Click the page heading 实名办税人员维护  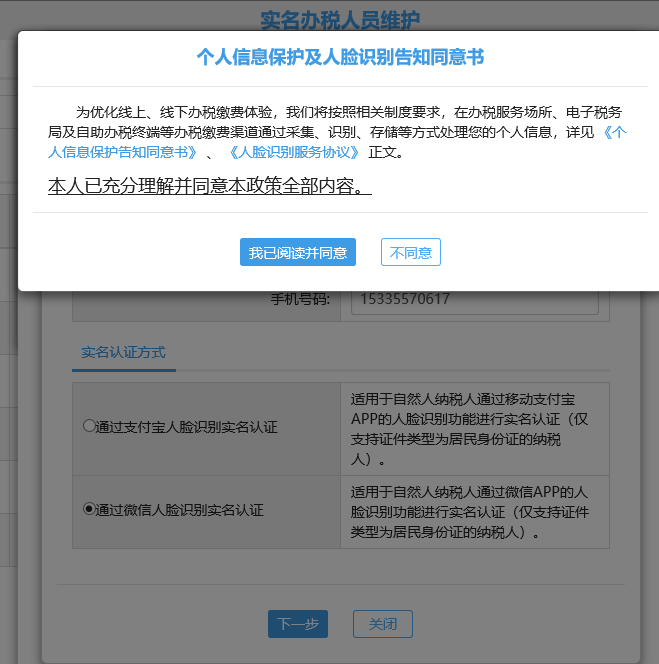341,20
